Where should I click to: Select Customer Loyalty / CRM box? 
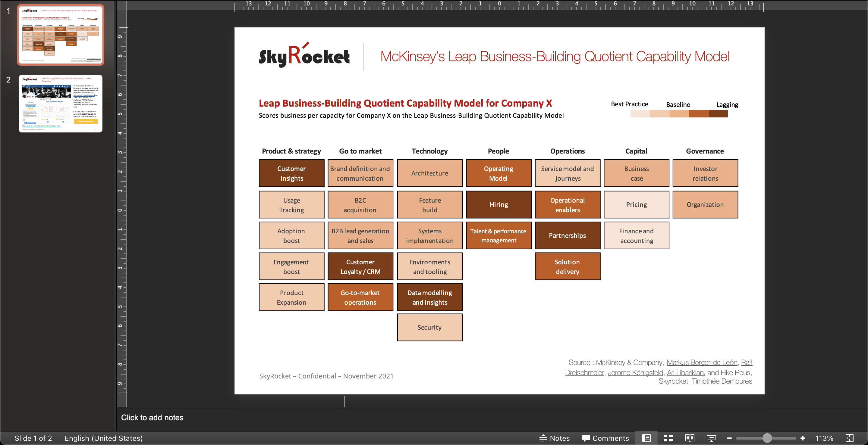(360, 266)
